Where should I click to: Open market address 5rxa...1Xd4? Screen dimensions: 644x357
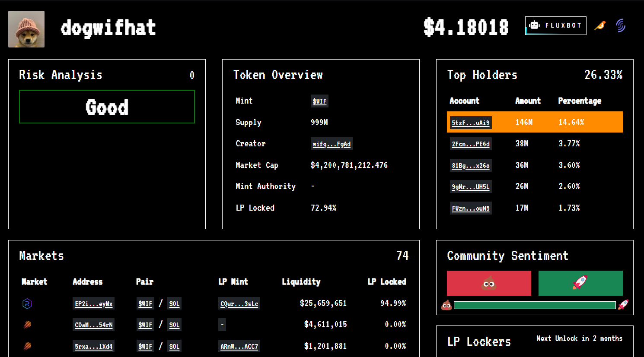(x=93, y=346)
